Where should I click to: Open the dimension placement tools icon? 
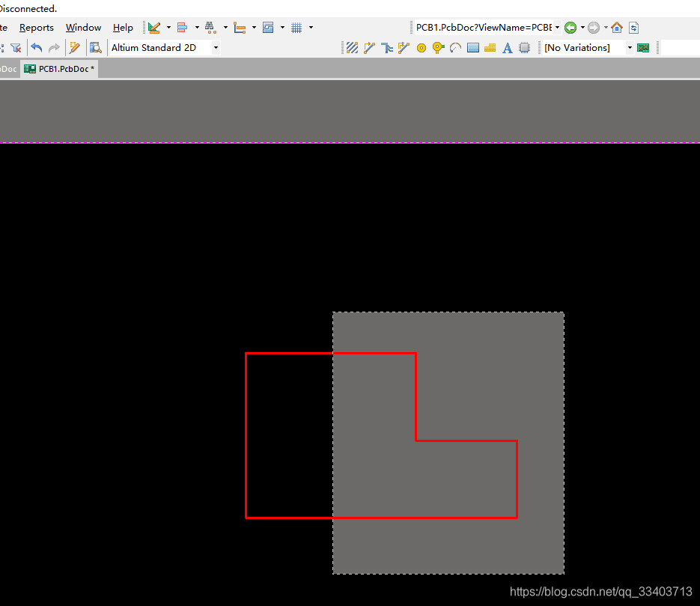coord(240,28)
